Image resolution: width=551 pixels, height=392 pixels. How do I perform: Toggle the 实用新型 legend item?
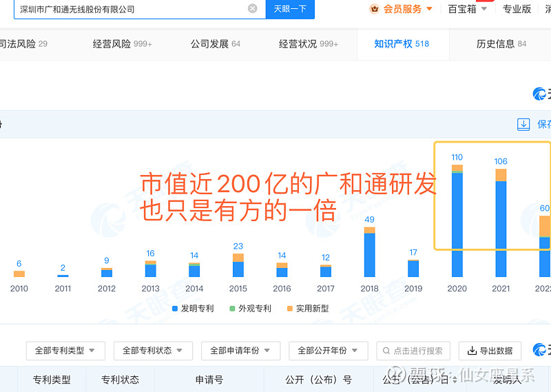[308, 309]
